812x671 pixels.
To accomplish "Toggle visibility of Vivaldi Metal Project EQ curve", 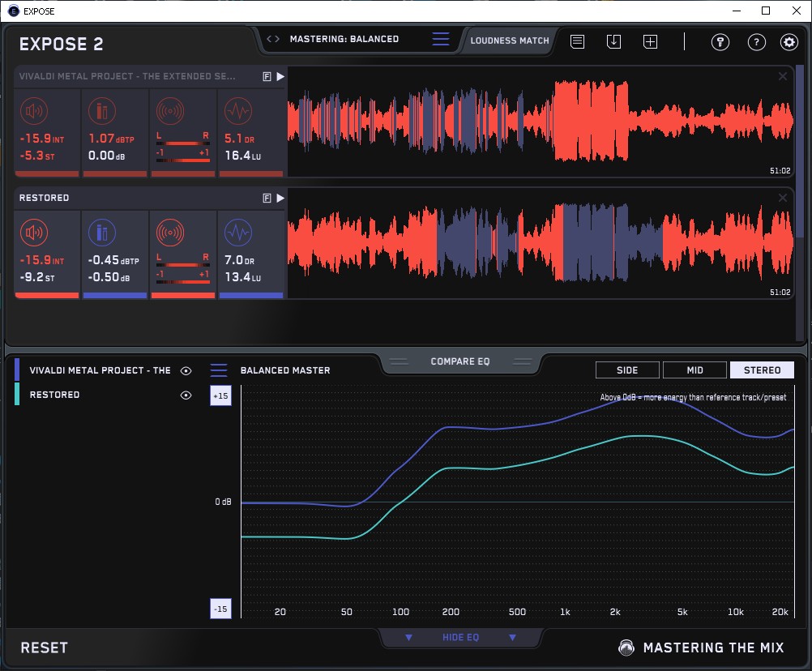I will click(x=186, y=370).
